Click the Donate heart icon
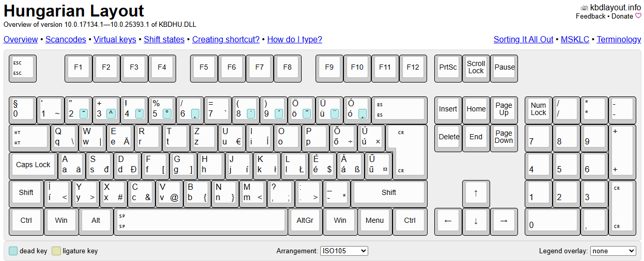This screenshot has height=261, width=644. [638, 16]
